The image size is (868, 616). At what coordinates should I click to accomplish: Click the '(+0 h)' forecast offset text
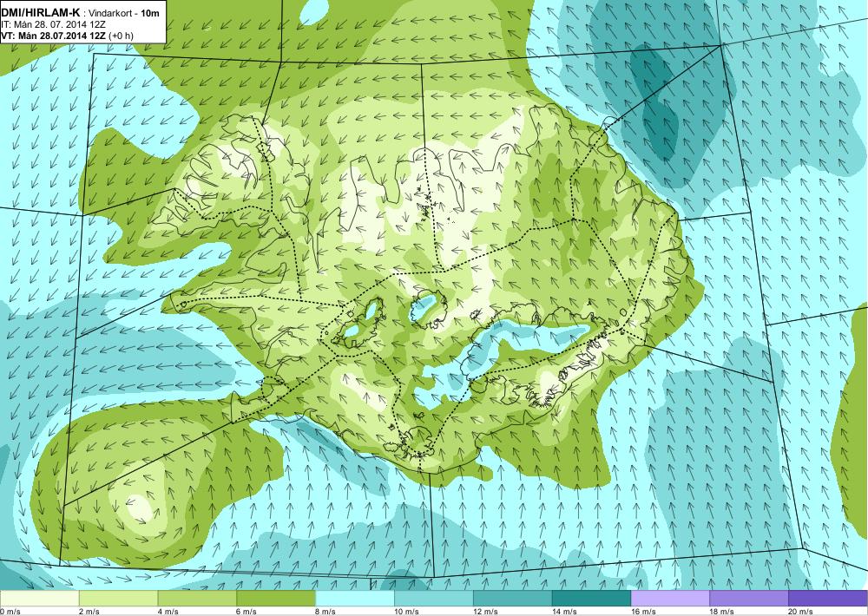coord(122,36)
